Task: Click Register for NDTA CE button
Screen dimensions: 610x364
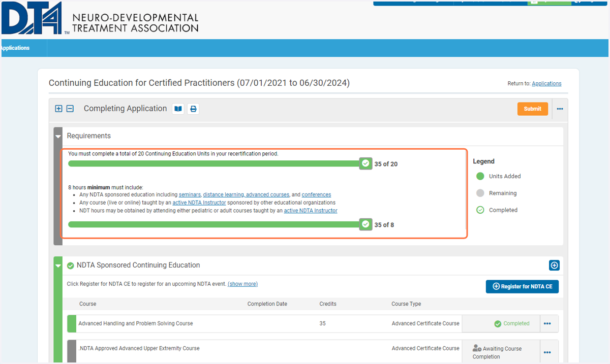Action: [x=522, y=287]
